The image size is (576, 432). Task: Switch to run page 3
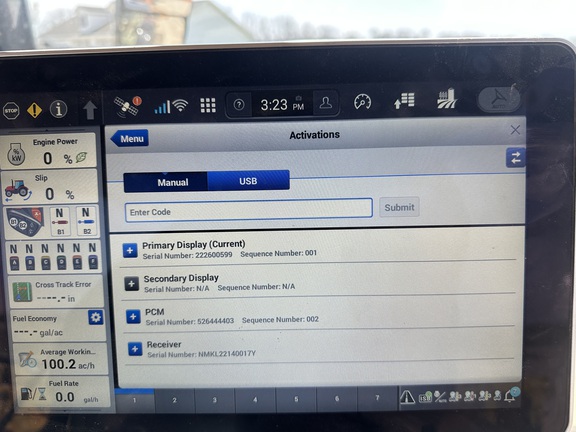tap(215, 399)
